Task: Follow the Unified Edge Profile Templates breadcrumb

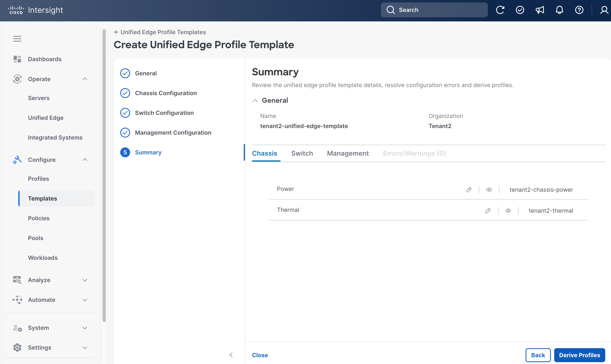Action: coord(163,32)
